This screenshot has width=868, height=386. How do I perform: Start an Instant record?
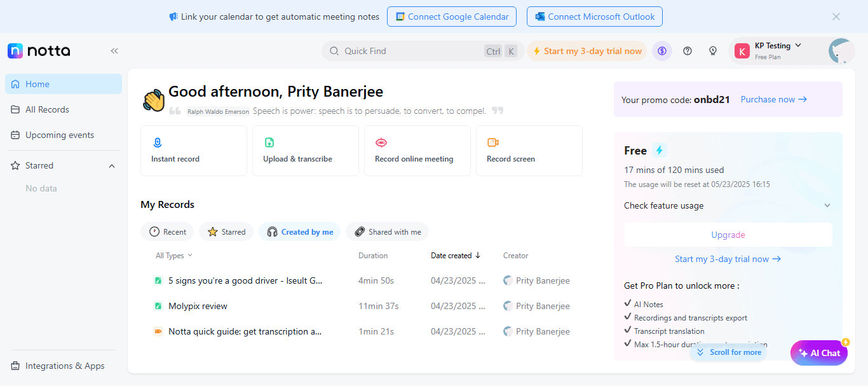[193, 151]
